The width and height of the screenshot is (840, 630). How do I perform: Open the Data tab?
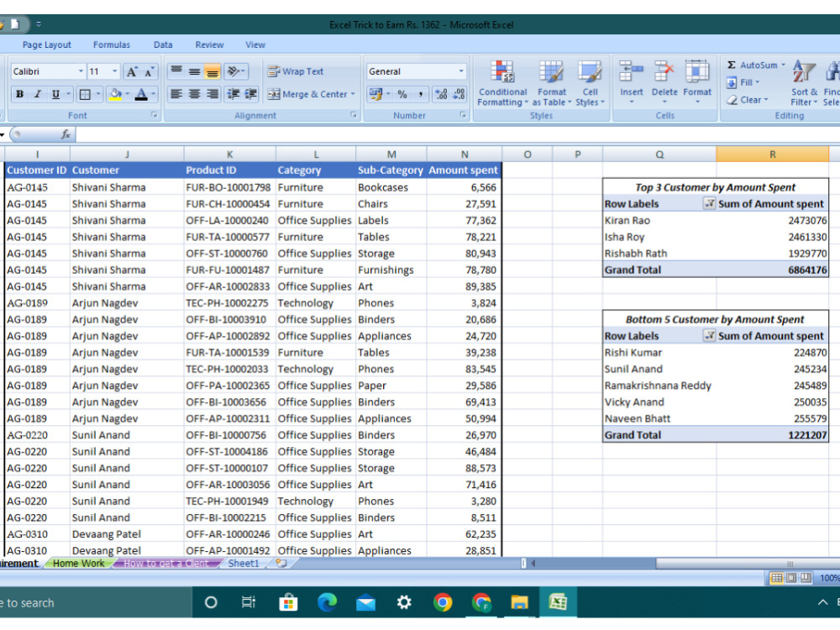(163, 45)
